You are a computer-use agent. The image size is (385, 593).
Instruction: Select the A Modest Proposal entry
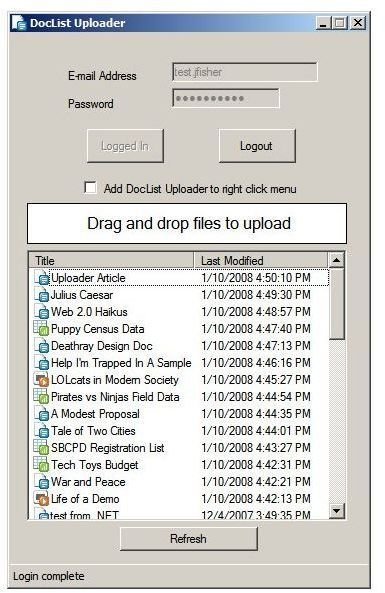(95, 414)
